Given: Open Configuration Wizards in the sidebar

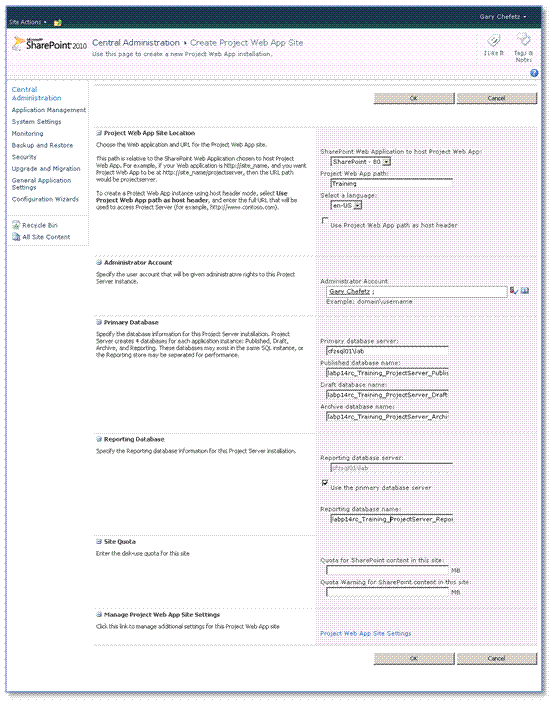Looking at the screenshot, I should coord(45,199).
